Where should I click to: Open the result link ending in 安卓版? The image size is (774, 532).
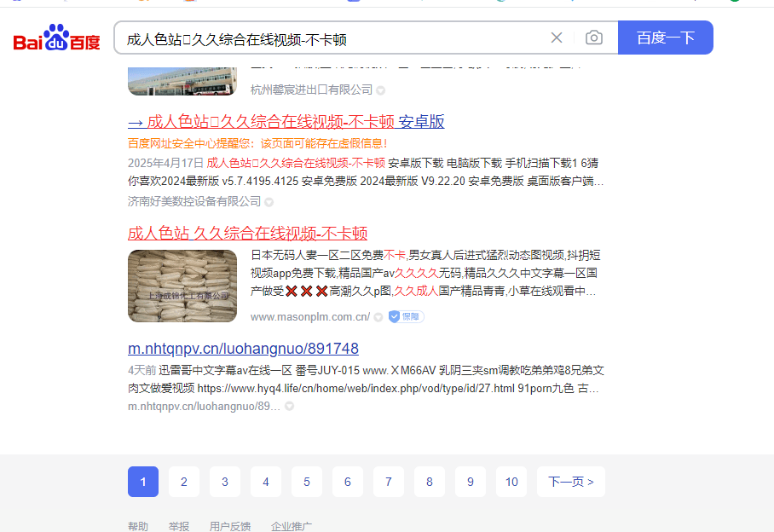286,121
